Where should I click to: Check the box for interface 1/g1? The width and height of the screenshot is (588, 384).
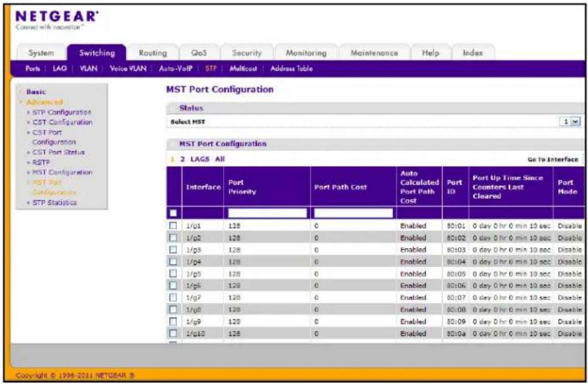tap(173, 226)
